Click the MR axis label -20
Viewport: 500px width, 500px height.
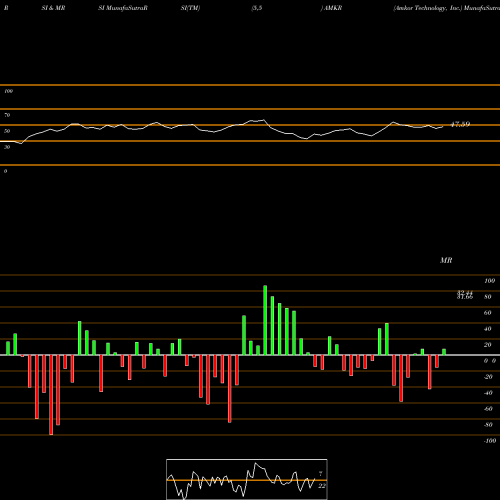click(x=488, y=377)
